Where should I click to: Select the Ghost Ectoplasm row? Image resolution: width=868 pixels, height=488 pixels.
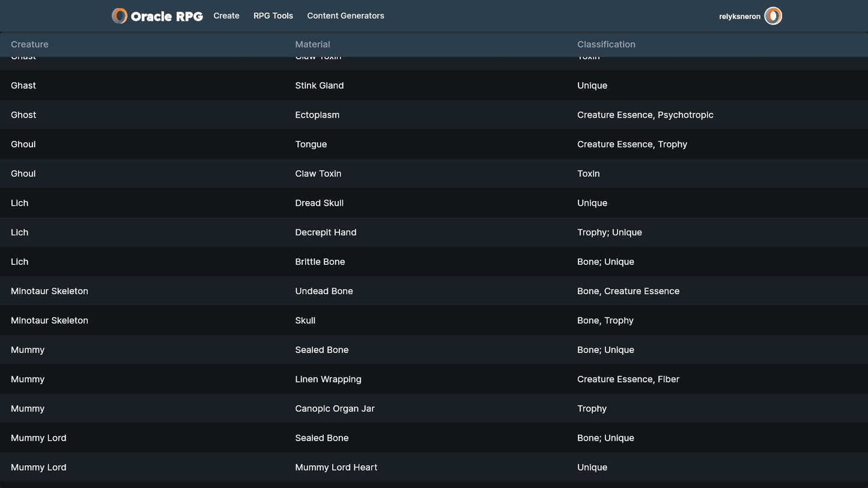click(317, 115)
